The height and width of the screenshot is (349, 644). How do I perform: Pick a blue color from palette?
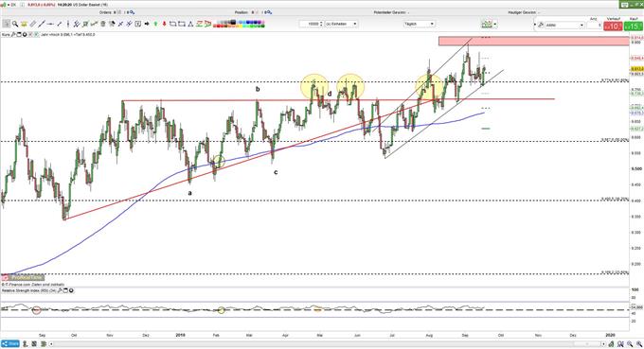coord(249,22)
